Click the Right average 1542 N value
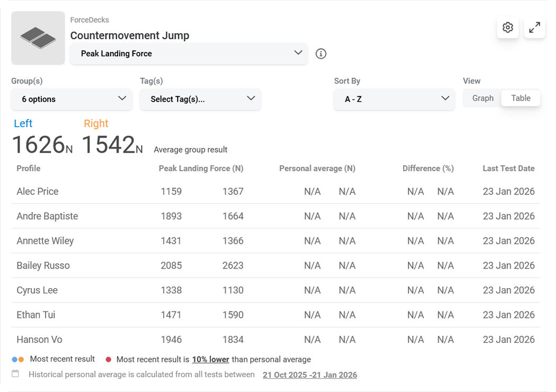 [112, 145]
